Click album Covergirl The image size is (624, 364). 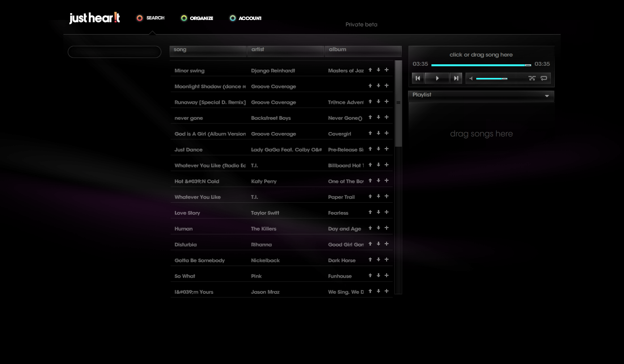point(339,134)
